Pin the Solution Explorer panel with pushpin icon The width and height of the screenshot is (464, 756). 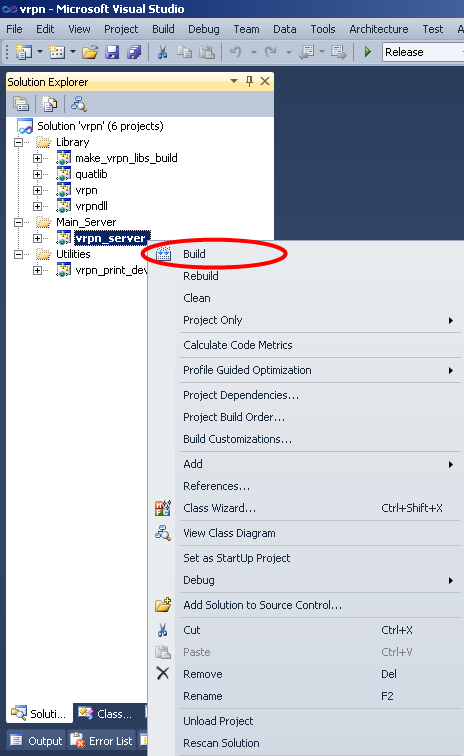pyautogui.click(x=249, y=81)
